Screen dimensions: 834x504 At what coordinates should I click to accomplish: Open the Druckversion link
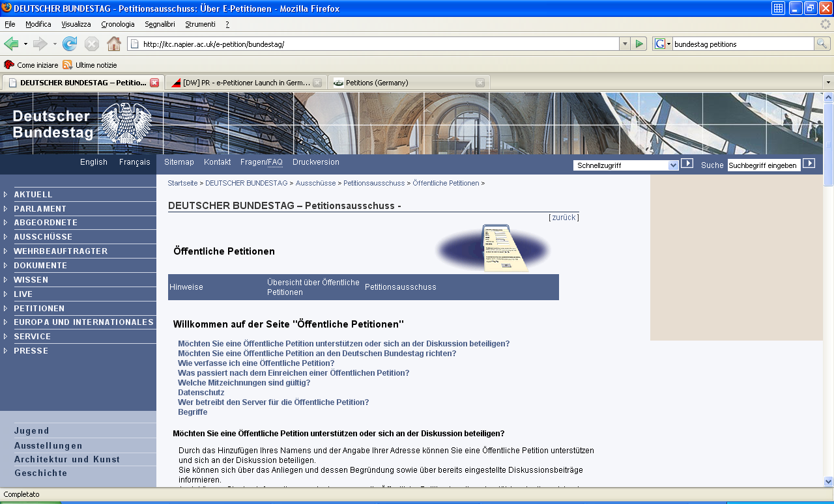click(x=316, y=162)
